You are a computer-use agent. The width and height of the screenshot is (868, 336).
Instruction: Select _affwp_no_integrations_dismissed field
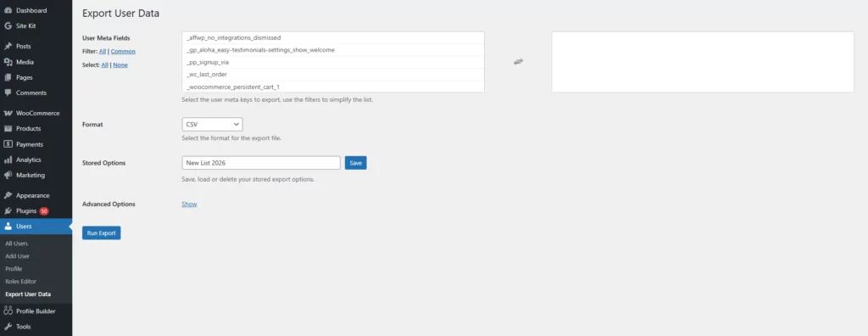pyautogui.click(x=332, y=37)
